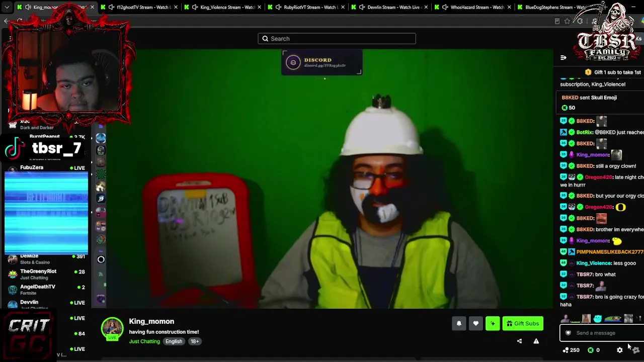The height and width of the screenshot is (362, 644).
Task: Open FubuZera channel in the sidebar
Action: [x=45, y=167]
